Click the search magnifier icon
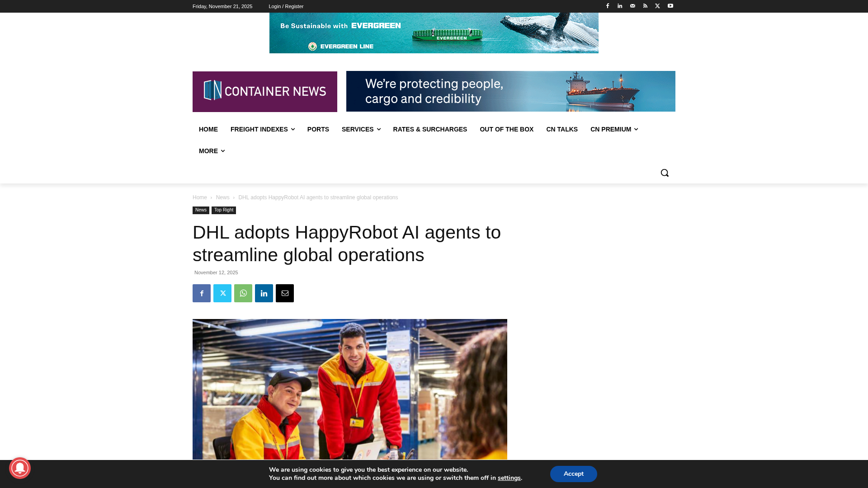Screen dimensions: 868x488 coord(664,173)
